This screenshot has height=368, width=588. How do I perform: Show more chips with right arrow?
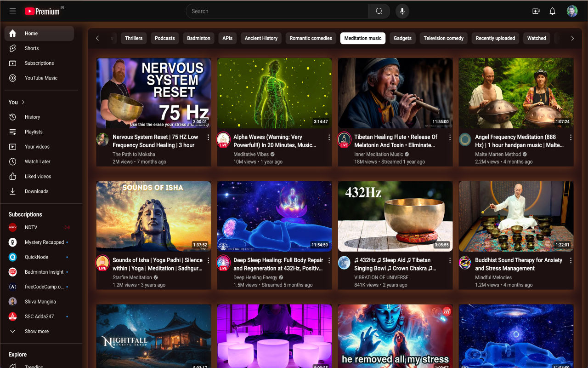[x=572, y=38]
